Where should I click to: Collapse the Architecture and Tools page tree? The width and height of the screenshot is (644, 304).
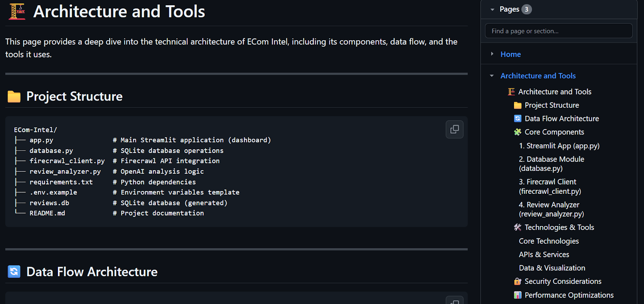[492, 76]
